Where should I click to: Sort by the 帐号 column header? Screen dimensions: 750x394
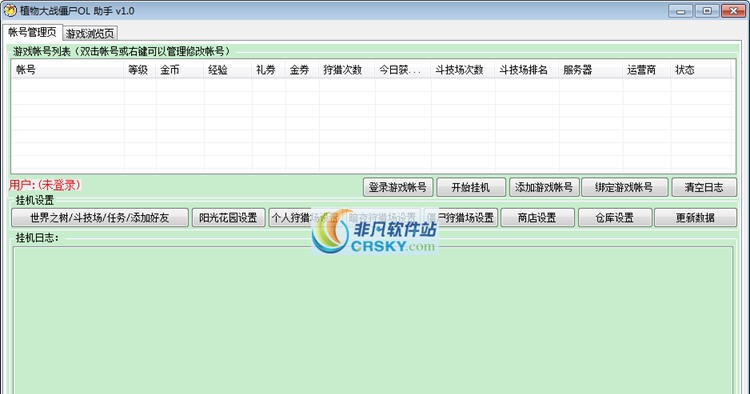pos(67,70)
